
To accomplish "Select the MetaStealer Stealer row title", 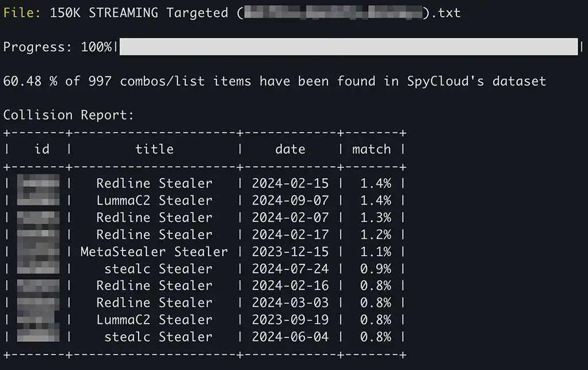I will 154,252.
